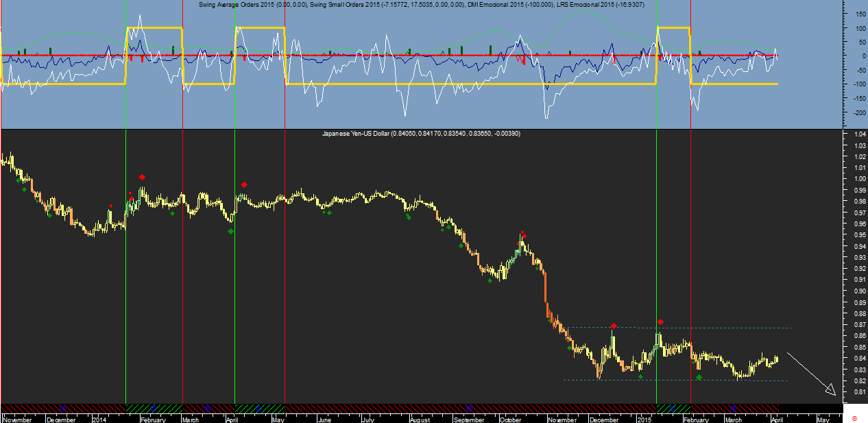Click the red diamond at the December 2014 peak

tap(614, 326)
